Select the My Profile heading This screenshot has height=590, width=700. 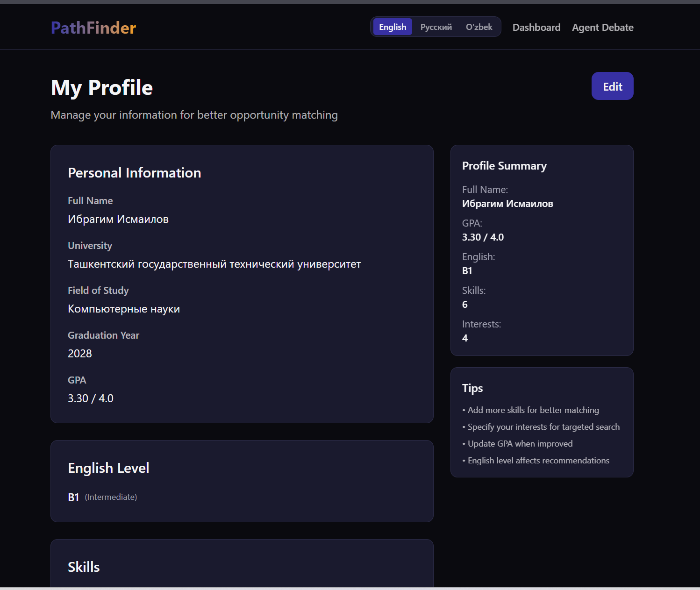[x=102, y=88]
